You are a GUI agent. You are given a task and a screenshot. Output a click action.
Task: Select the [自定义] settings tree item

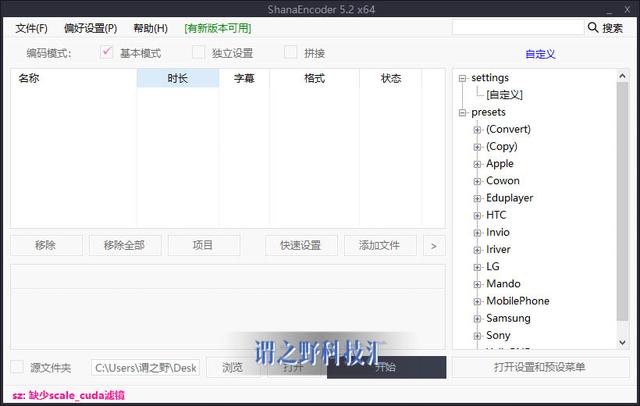click(x=504, y=95)
